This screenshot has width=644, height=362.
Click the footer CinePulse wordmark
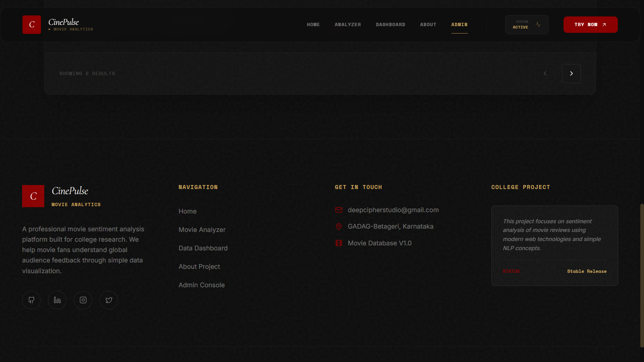70,191
